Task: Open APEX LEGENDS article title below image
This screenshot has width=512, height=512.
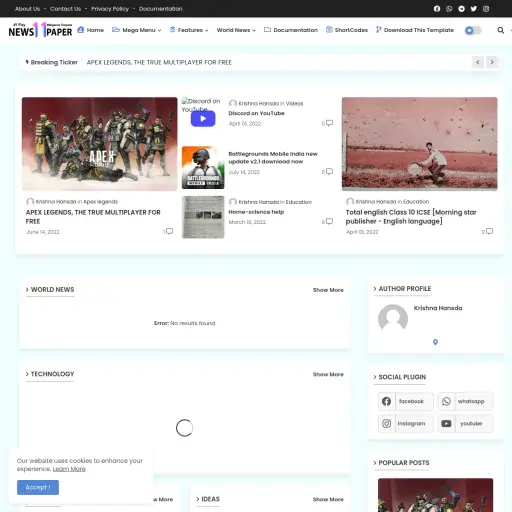Action: point(93,217)
